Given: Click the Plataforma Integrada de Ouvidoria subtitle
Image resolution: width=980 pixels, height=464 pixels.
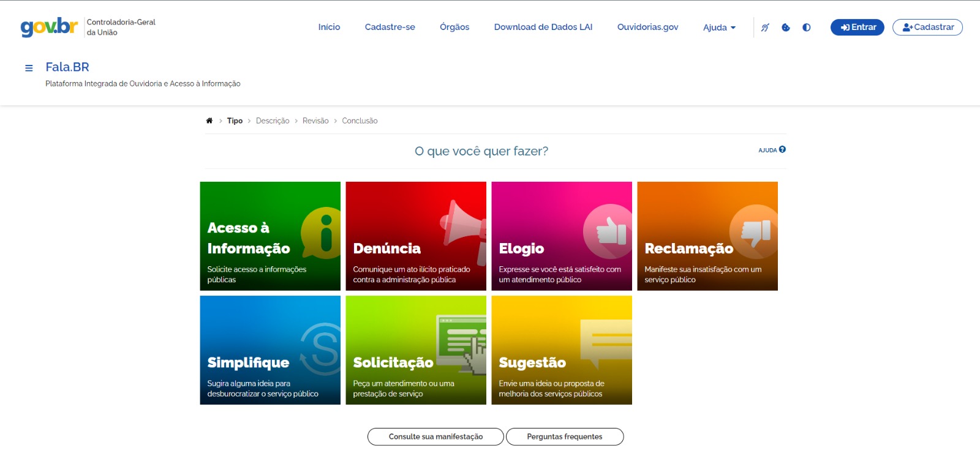Looking at the screenshot, I should click(143, 84).
